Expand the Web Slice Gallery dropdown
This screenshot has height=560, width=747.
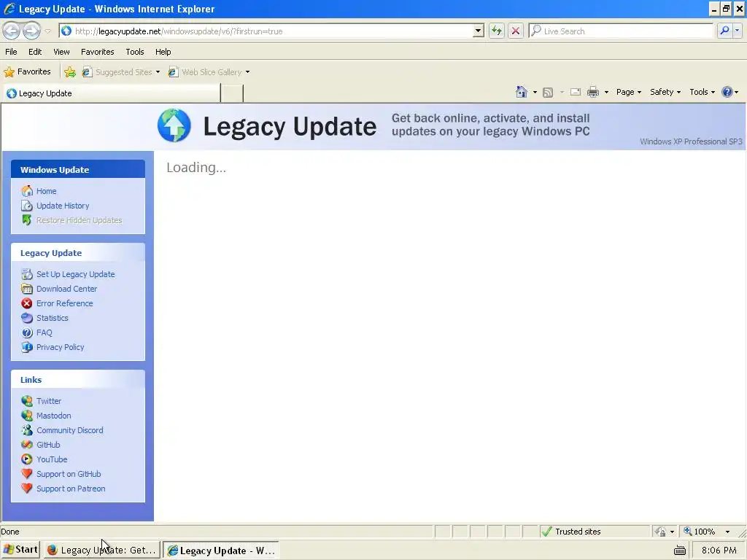pyautogui.click(x=247, y=72)
